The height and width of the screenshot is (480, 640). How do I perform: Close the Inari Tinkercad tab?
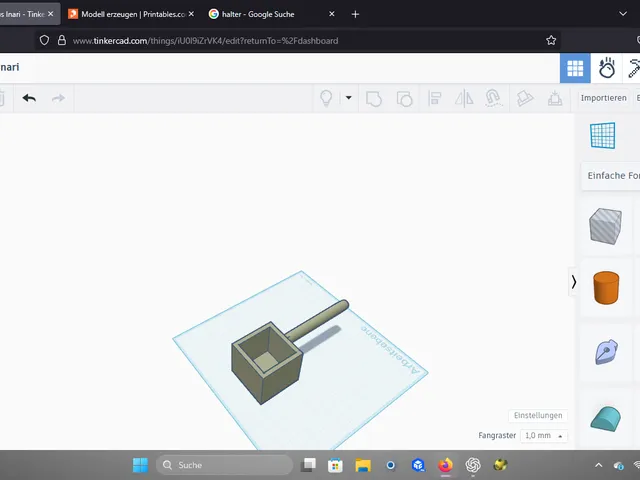51,14
